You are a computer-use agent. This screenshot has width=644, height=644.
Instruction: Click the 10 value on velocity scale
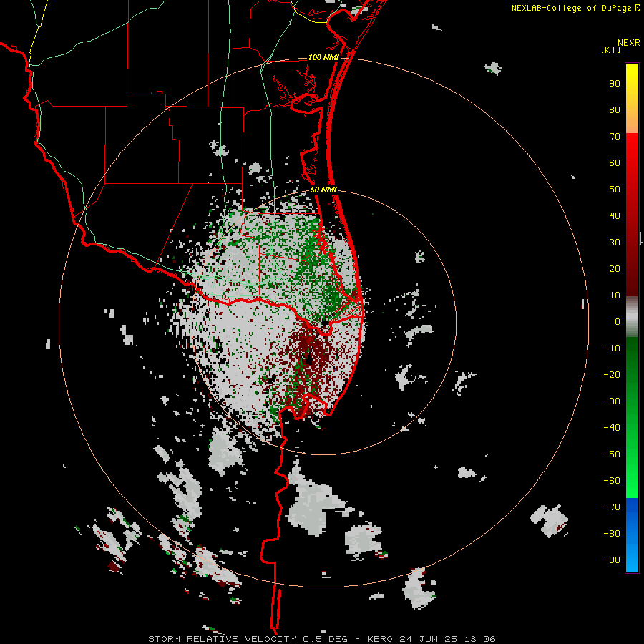pos(615,296)
